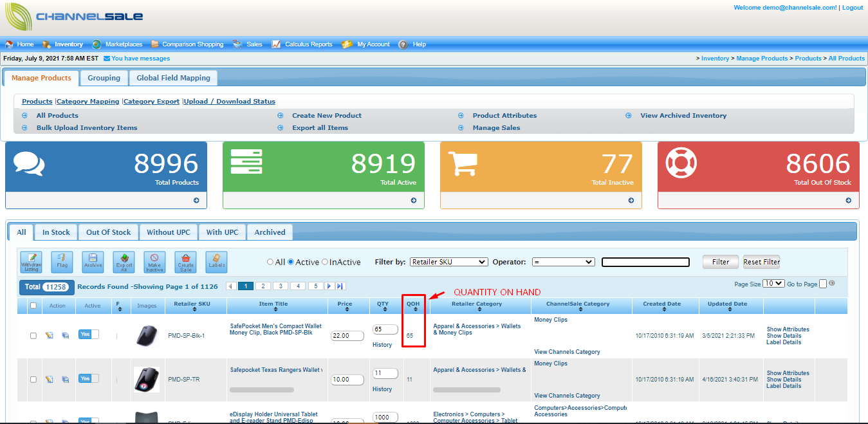Sort by Price column arrows
This screenshot has height=424, width=868.
click(x=347, y=310)
